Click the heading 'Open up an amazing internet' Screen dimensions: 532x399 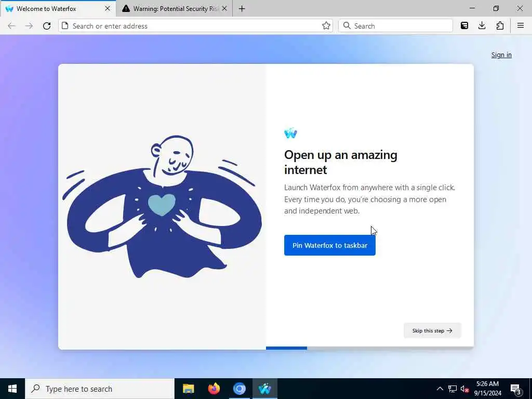coord(341,162)
